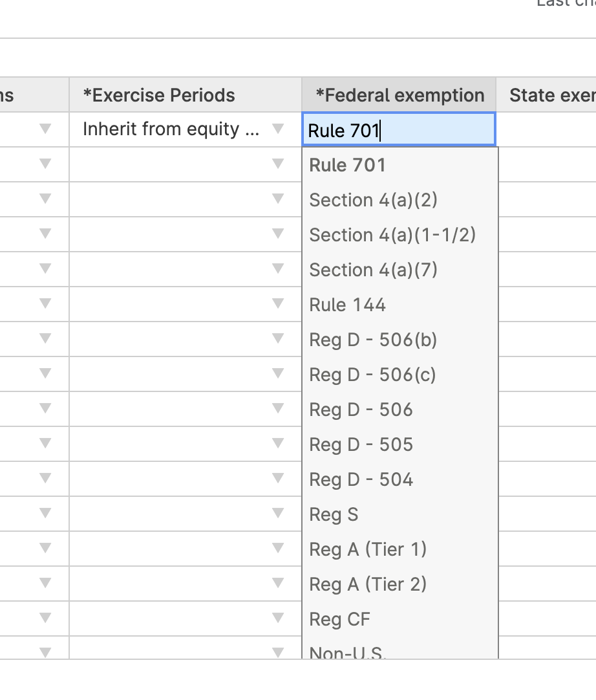
Task: Choose Section 4(a)(2) exemption option
Action: coord(373,200)
